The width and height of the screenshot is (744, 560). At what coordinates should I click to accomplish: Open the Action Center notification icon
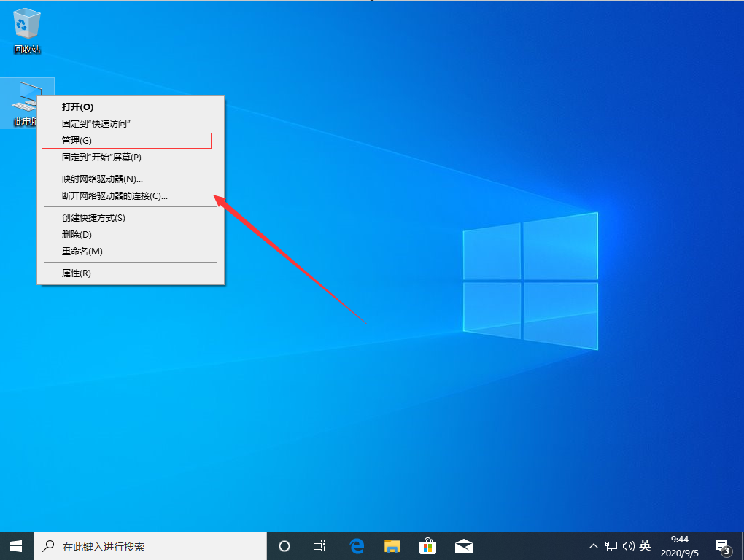point(722,545)
